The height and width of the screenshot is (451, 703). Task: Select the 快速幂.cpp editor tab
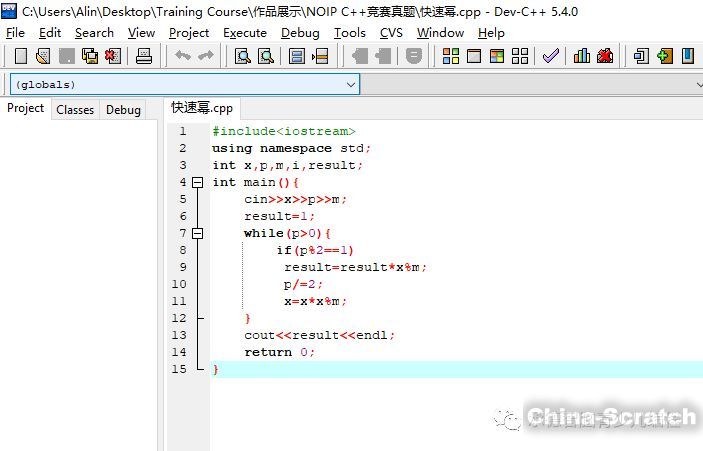click(x=201, y=108)
